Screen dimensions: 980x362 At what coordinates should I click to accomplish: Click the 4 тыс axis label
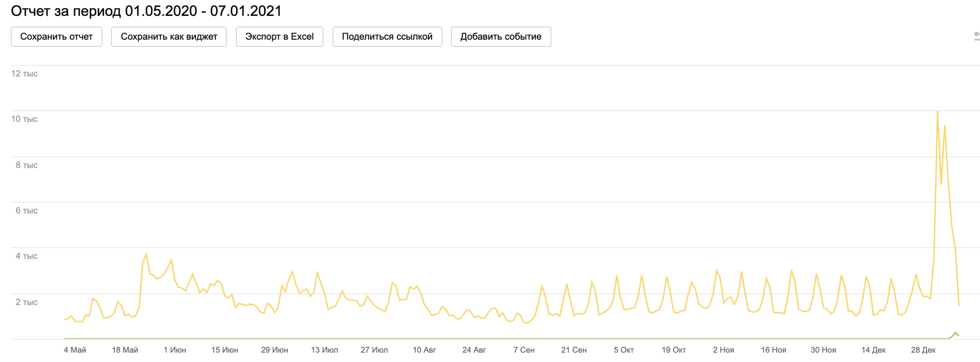(27, 256)
